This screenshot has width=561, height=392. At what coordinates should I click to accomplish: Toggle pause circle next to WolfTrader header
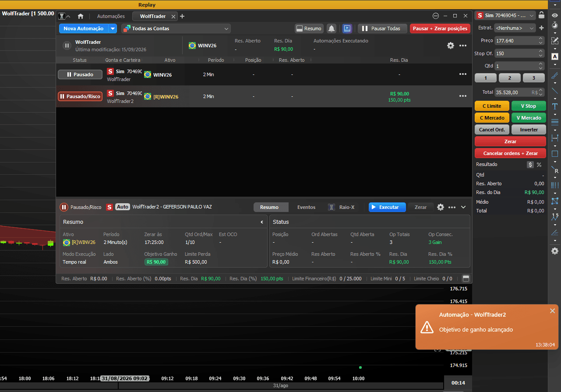tap(67, 46)
